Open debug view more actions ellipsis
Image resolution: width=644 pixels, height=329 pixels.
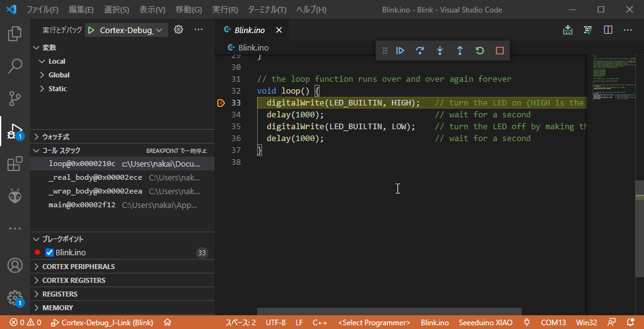(x=198, y=29)
